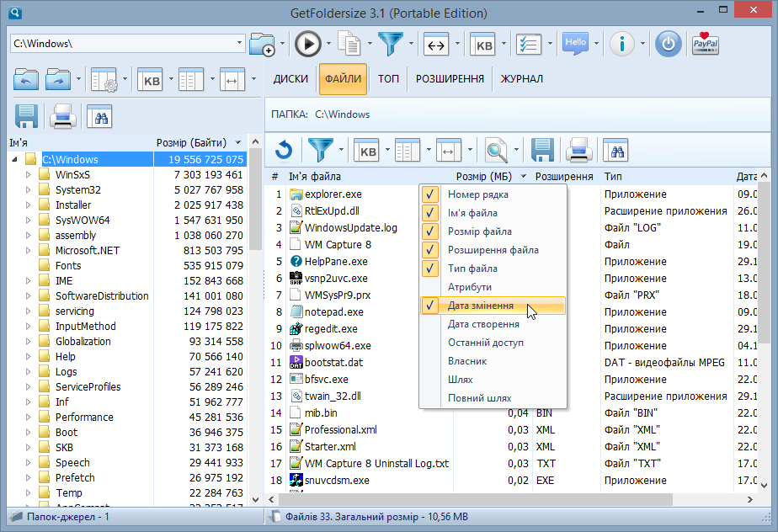Enable the Атрибути column
This screenshot has height=532, width=778.
(x=493, y=287)
